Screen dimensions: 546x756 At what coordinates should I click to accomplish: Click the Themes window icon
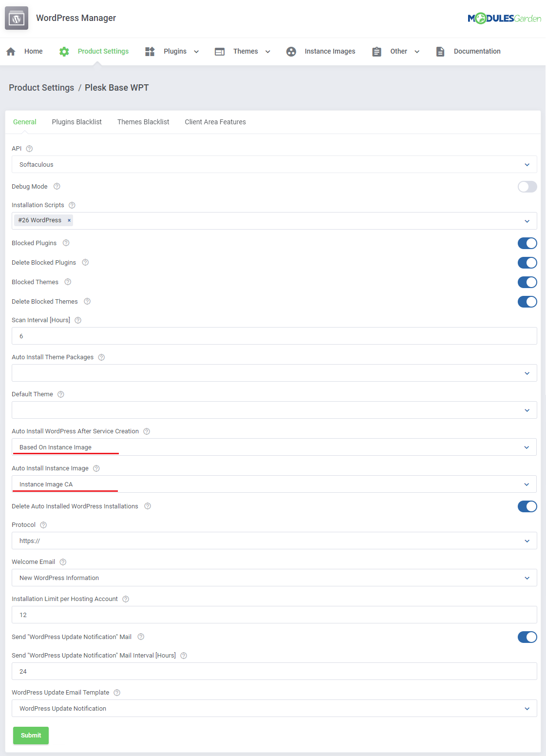click(x=220, y=51)
